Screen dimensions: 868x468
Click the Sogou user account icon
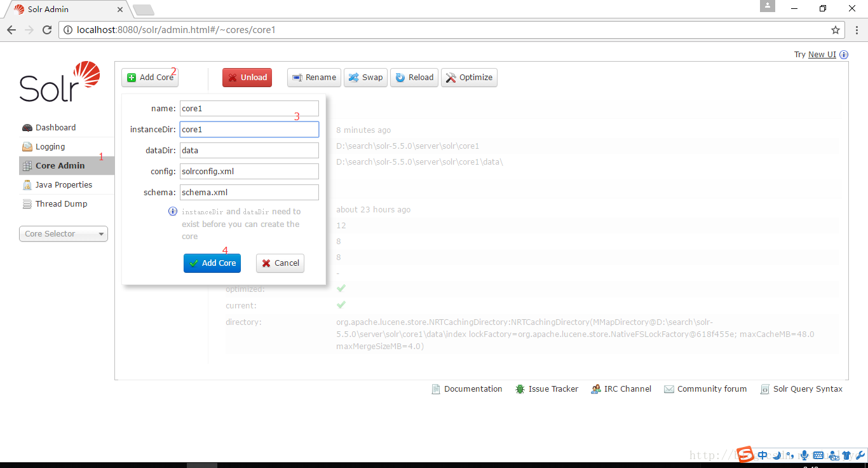833,455
